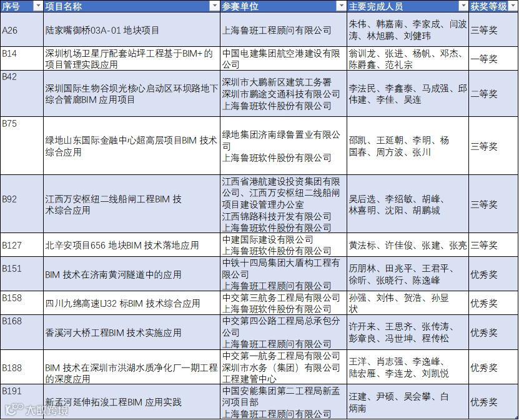The width and height of the screenshot is (519, 420).
Task: Select project 绿地山东国际金融中心超高层项目 cell
Action: point(132,146)
